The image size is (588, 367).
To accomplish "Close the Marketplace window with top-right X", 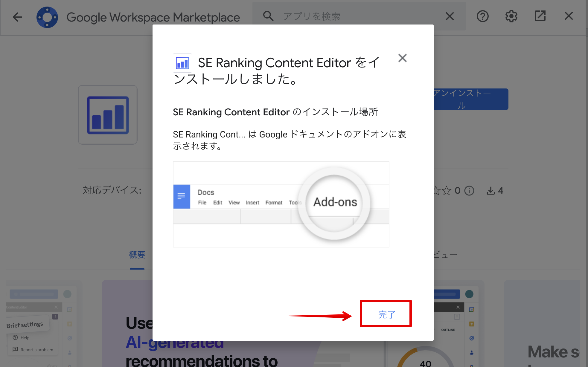I will pyautogui.click(x=569, y=16).
